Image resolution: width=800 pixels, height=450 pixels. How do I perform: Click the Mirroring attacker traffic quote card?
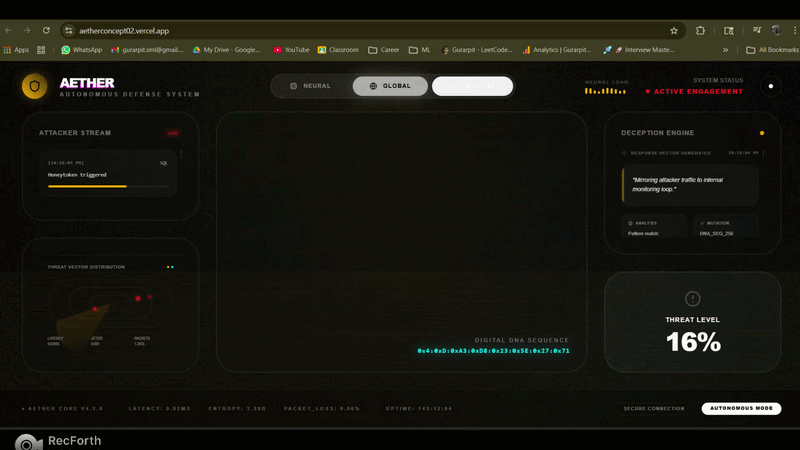pos(690,185)
